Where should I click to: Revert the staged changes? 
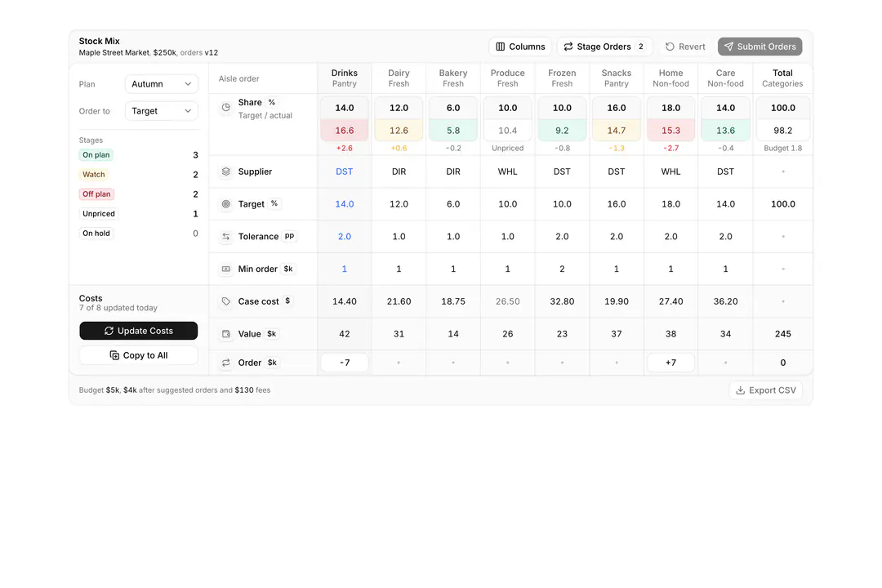(685, 47)
